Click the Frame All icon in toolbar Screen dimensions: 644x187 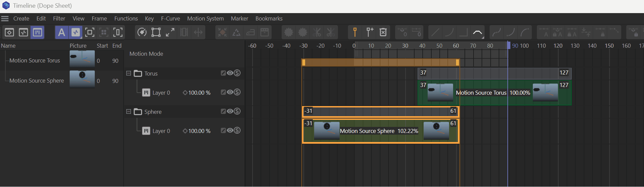pyautogui.click(x=89, y=32)
